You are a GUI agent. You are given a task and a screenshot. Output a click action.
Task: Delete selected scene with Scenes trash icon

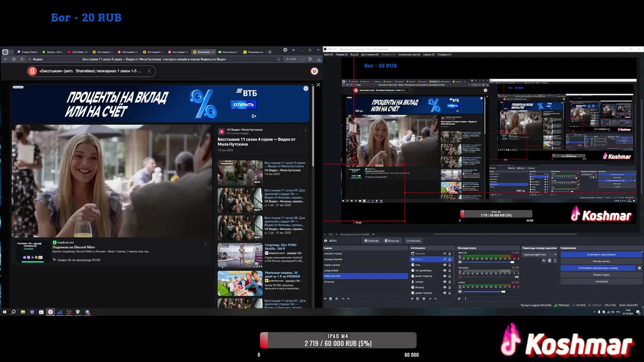(x=331, y=298)
